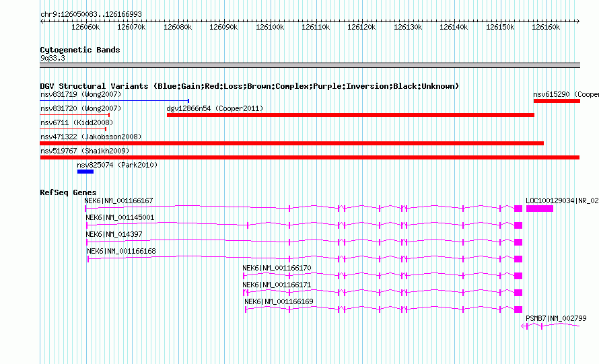
Task: Click the 126120k ruler tick label
Action: point(361,27)
